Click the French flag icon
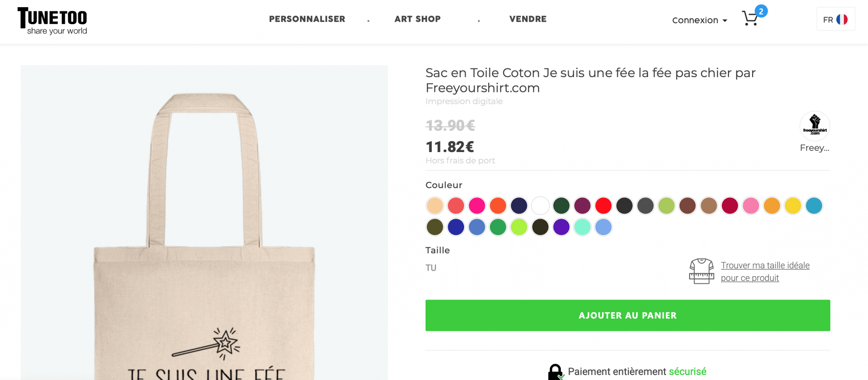The width and height of the screenshot is (868, 380). [842, 19]
